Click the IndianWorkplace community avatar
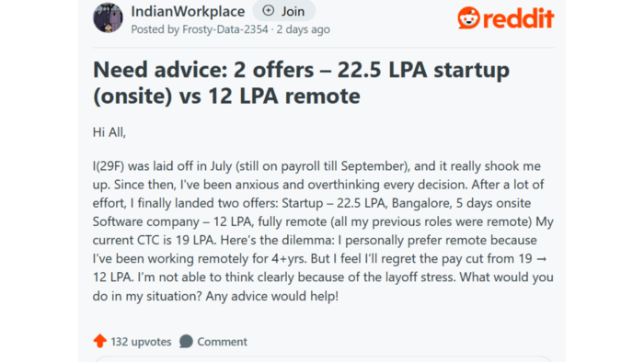This screenshot has height=362, width=644. [108, 17]
